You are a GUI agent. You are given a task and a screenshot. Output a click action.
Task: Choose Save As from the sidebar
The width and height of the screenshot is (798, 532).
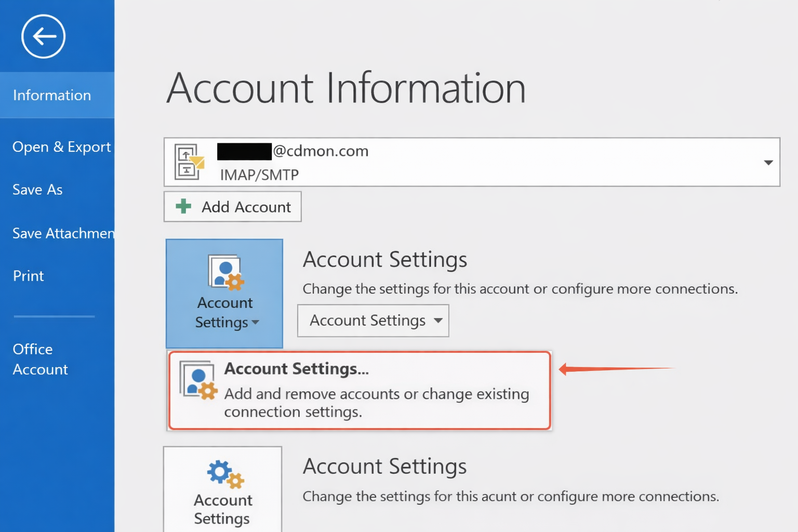click(37, 190)
